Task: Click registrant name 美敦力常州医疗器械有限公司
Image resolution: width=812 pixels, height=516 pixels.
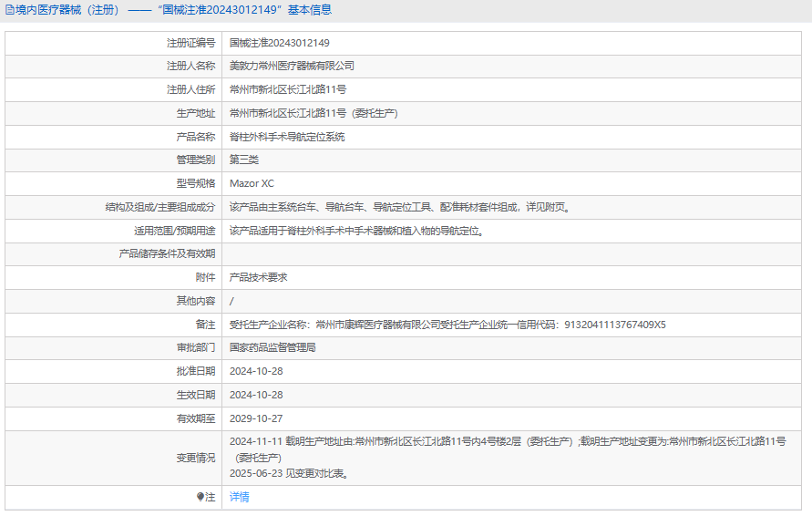Action: [292, 66]
